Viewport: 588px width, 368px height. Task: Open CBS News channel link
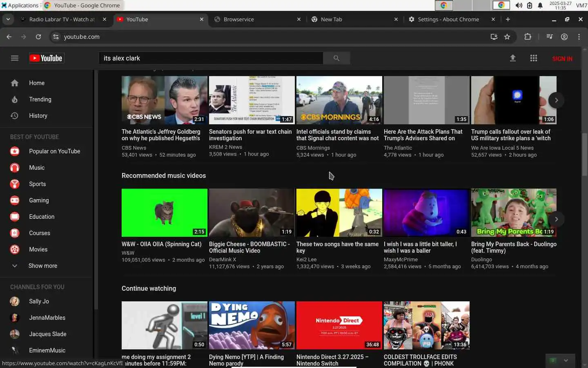(x=134, y=148)
